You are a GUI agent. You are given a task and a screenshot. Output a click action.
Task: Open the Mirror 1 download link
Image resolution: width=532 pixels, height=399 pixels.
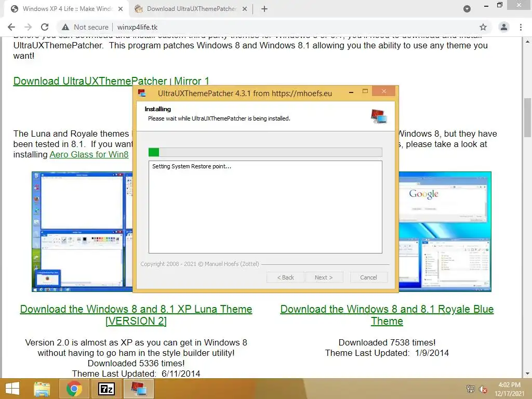(191, 81)
